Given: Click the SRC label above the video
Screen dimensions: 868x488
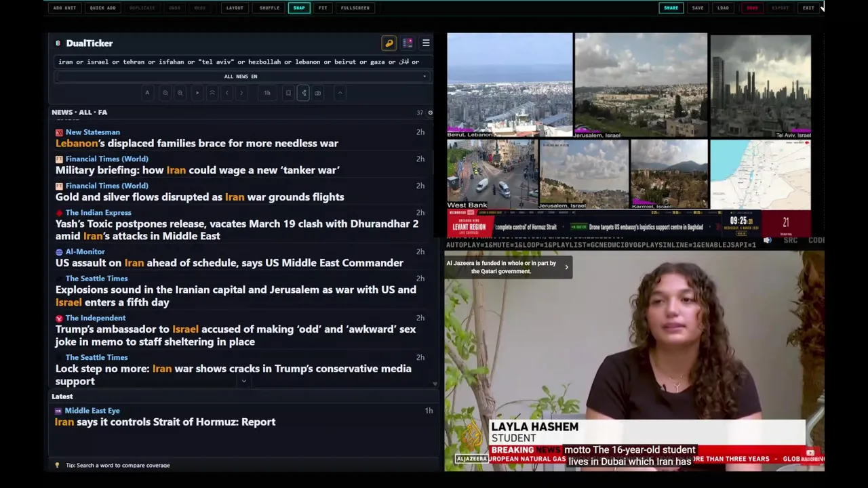Looking at the screenshot, I should click(x=791, y=240).
